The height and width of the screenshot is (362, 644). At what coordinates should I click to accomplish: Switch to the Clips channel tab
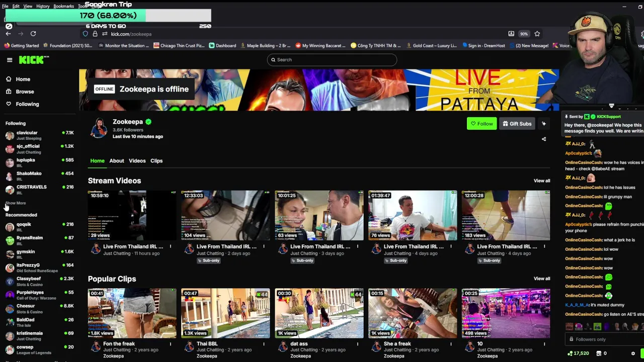[x=156, y=161]
